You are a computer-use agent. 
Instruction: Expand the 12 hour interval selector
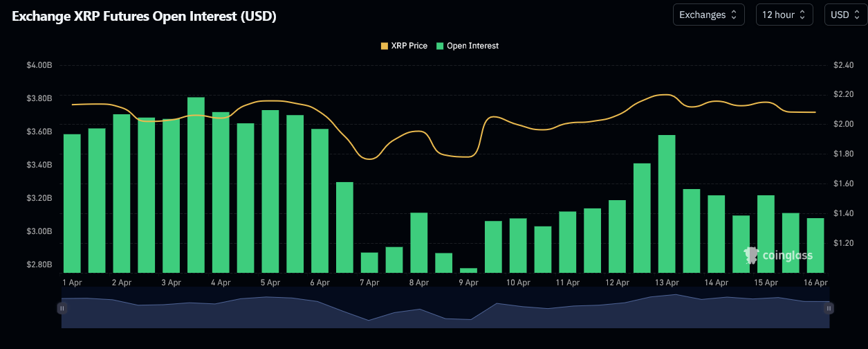pyautogui.click(x=784, y=15)
